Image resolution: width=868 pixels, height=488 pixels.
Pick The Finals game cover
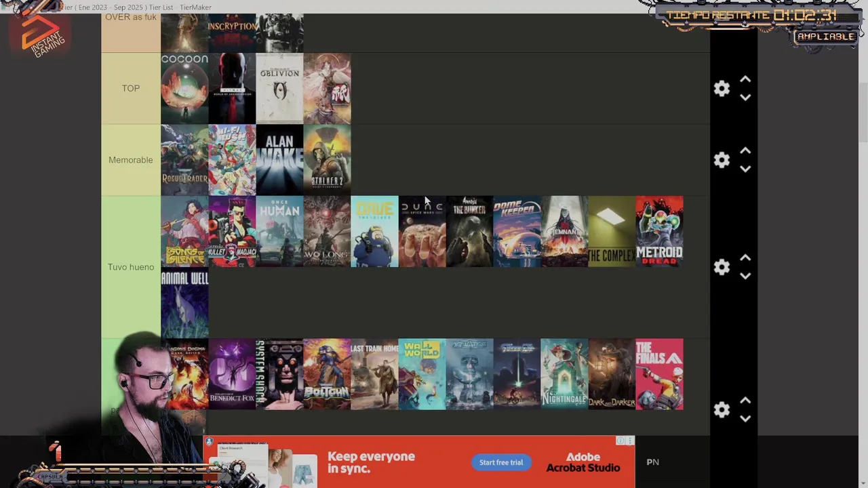coord(659,374)
